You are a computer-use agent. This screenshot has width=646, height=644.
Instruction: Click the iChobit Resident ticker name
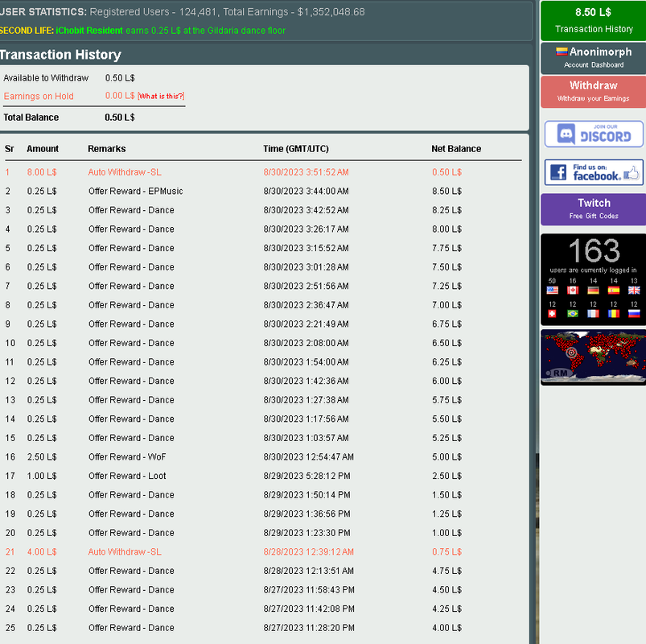click(x=89, y=31)
